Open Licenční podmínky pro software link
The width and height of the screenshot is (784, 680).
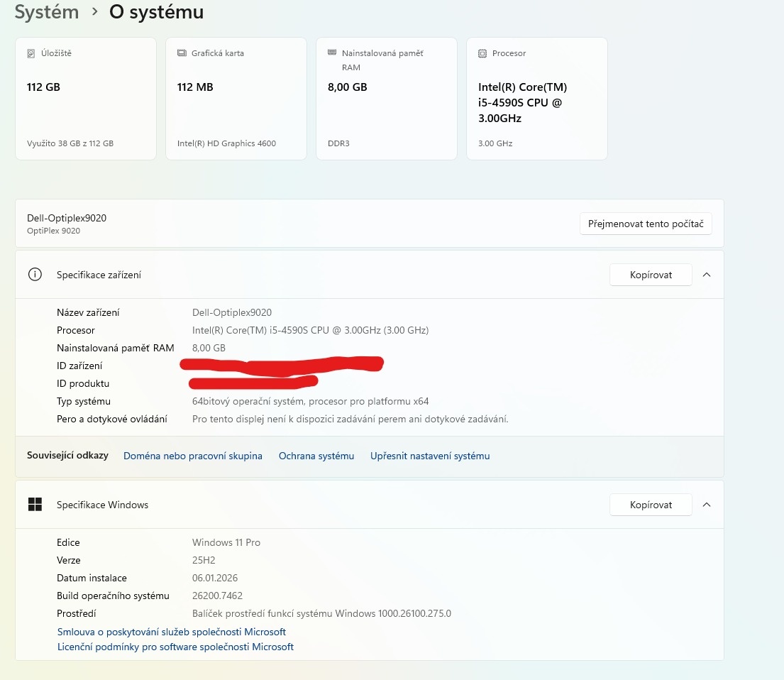pos(175,647)
